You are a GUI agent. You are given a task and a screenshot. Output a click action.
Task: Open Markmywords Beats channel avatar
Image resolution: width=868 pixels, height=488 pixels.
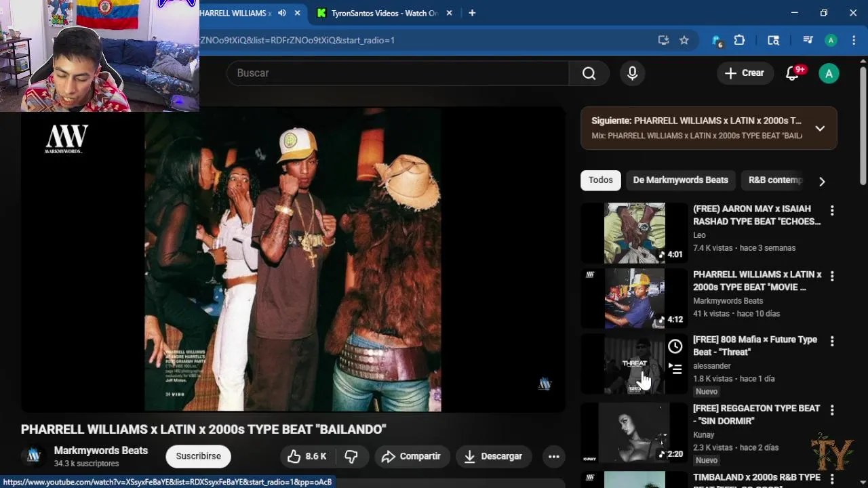click(x=33, y=456)
